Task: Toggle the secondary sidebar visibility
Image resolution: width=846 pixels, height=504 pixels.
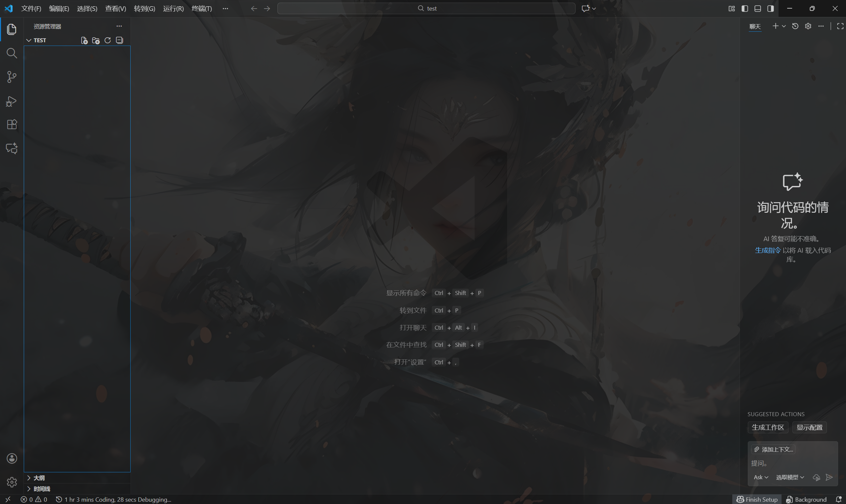Action: click(770, 8)
